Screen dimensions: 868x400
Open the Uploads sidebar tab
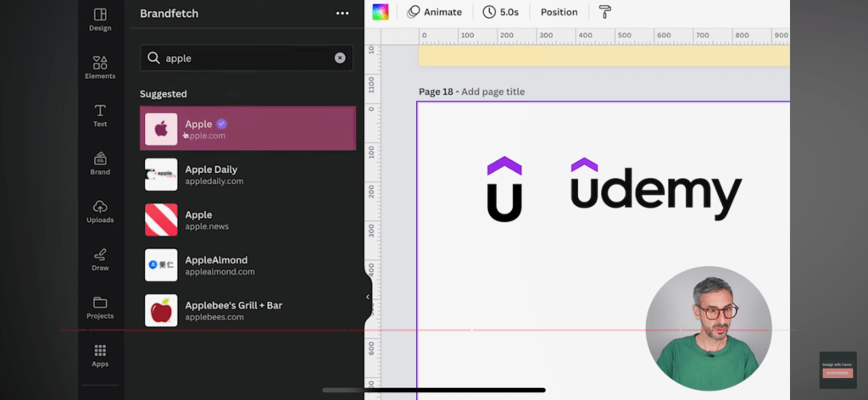click(100, 212)
